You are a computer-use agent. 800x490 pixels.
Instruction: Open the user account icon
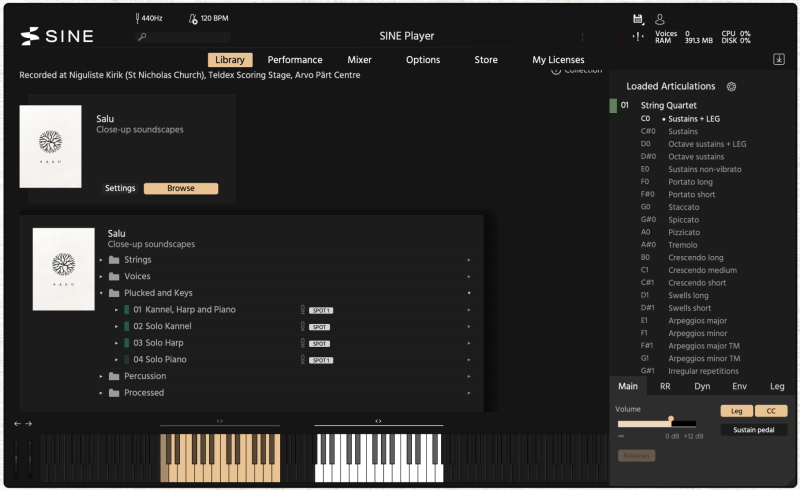click(660, 19)
